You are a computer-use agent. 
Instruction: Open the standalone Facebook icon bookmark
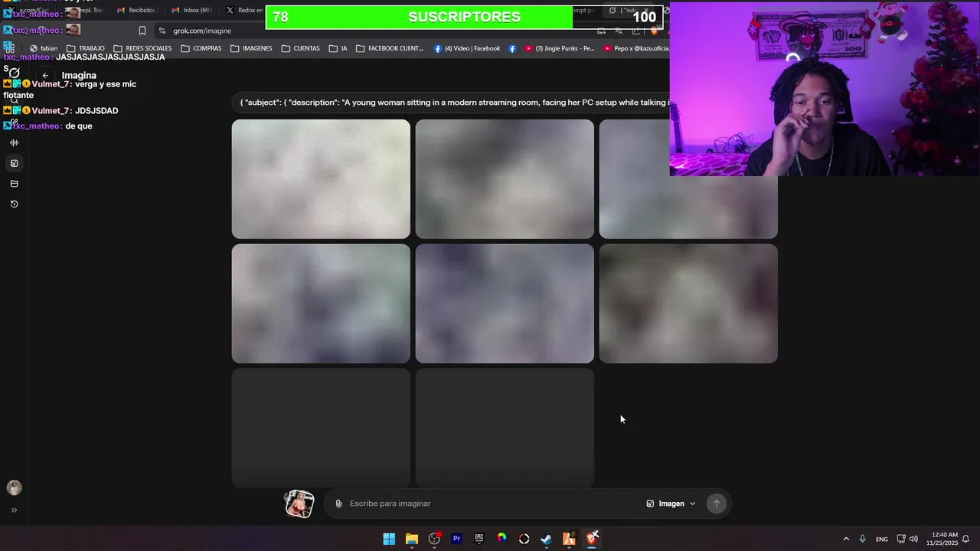512,48
